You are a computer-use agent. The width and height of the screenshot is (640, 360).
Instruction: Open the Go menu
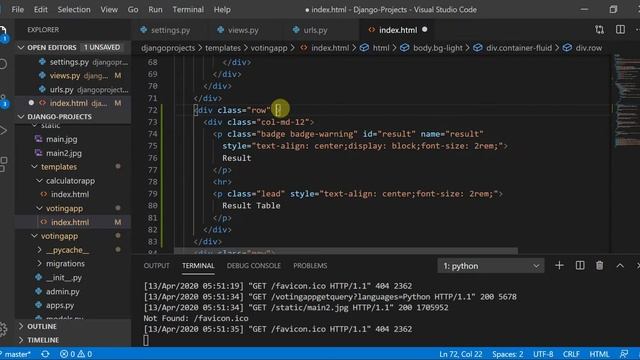click(133, 9)
